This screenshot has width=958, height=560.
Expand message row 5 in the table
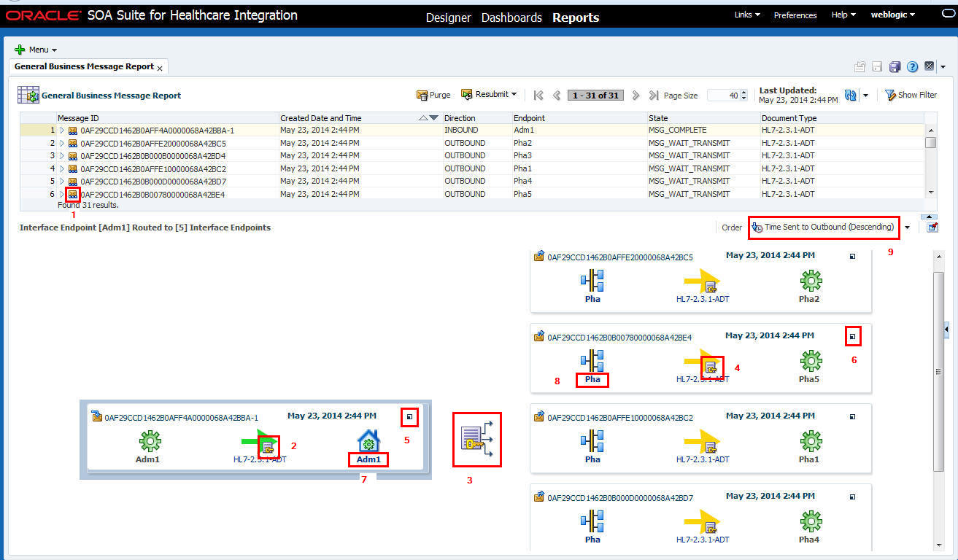coord(62,181)
